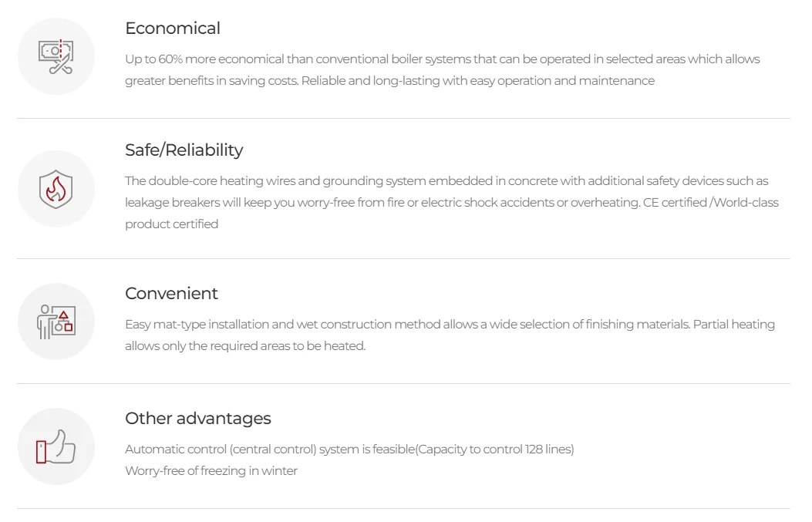This screenshot has width=812, height=522.
Task: Click "Worry-free of freezing in winter" text
Action: coord(211,471)
